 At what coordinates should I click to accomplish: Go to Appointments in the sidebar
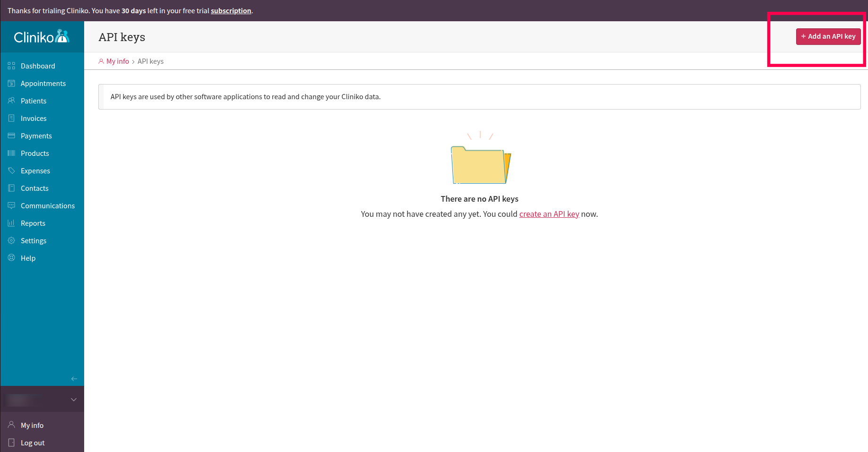[42, 84]
